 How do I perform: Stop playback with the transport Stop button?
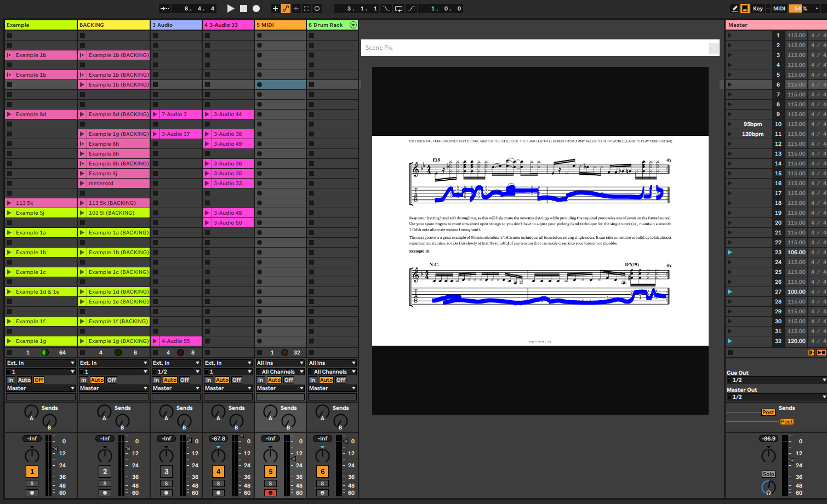pyautogui.click(x=243, y=8)
